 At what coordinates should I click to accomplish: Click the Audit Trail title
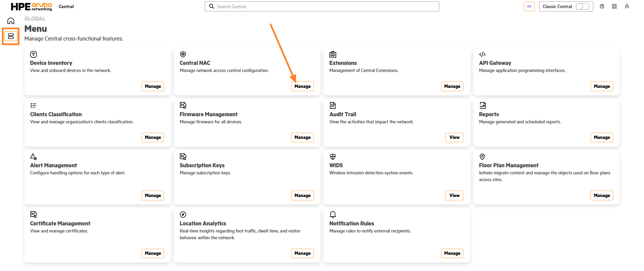click(x=343, y=115)
